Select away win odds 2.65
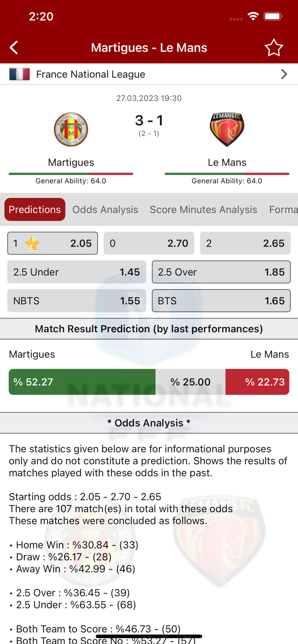The height and width of the screenshot is (644, 298). coord(245,243)
